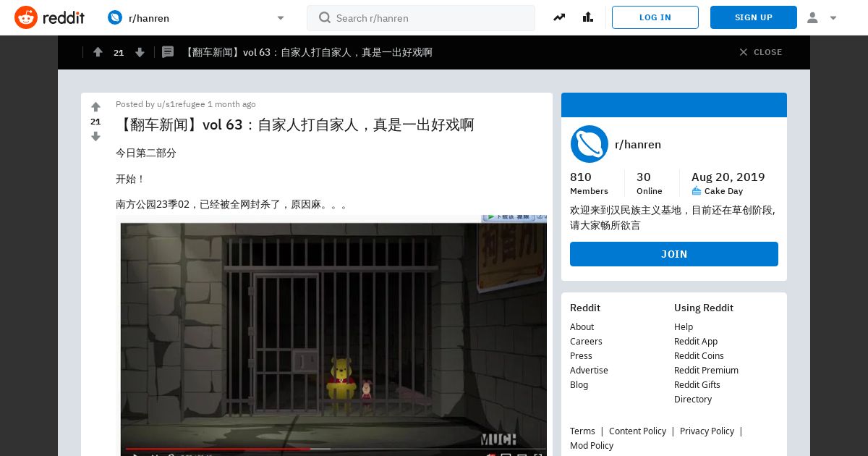Downvote the post in the black header bar
Viewport: 868px width, 456px height.
[x=140, y=52]
